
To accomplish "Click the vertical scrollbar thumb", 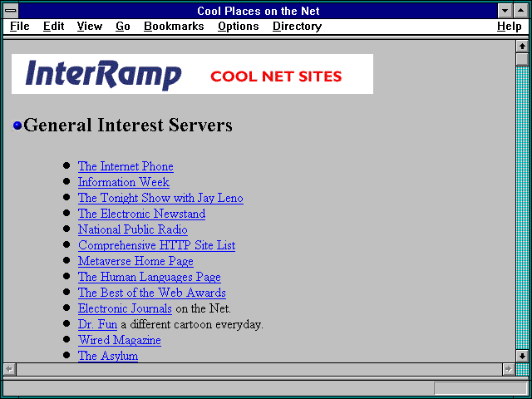I will point(522,59).
